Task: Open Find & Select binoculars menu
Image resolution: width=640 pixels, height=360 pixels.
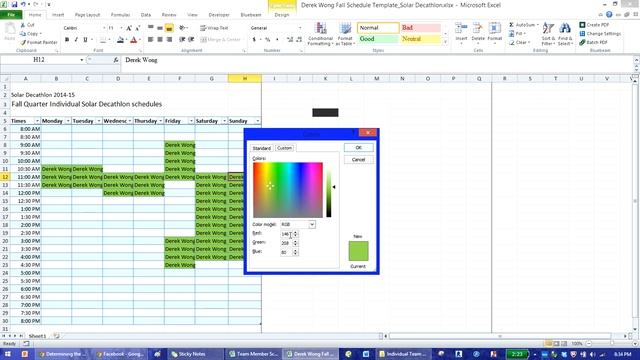Action: tap(565, 34)
